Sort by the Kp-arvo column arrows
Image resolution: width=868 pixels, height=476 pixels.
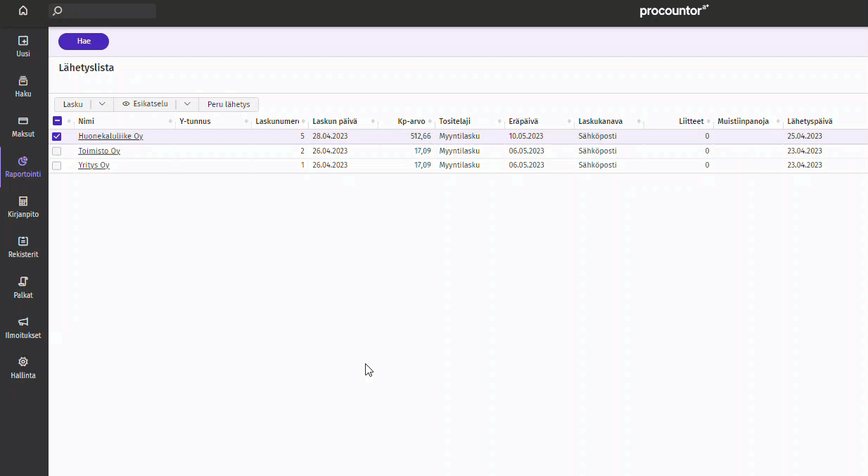430,122
